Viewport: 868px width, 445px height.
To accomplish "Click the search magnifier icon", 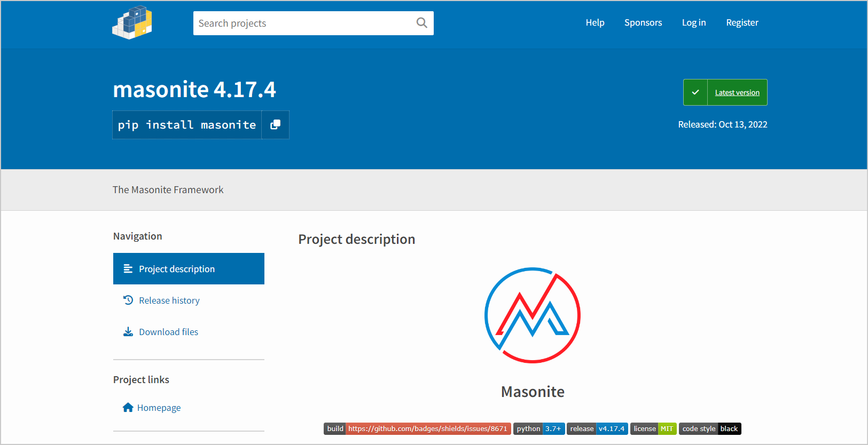I will coord(422,23).
